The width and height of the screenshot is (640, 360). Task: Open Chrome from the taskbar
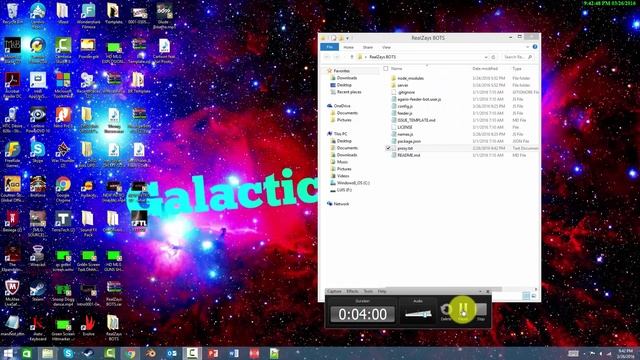130,353
